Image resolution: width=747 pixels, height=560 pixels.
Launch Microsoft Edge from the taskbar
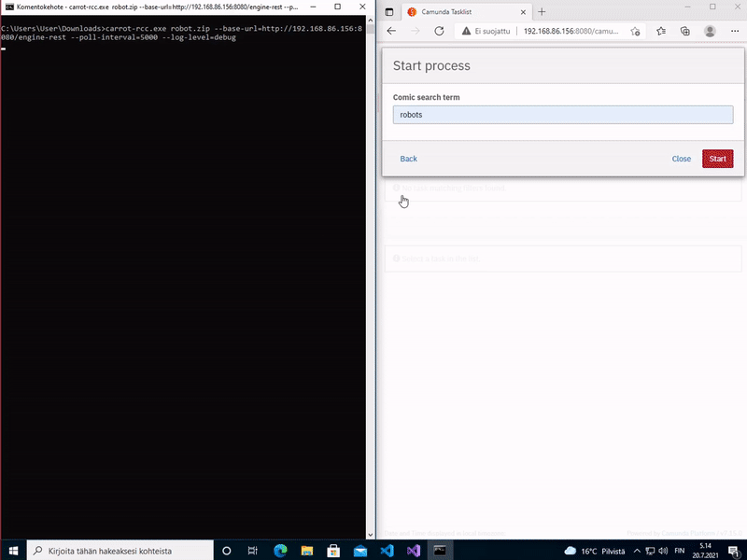[280, 551]
